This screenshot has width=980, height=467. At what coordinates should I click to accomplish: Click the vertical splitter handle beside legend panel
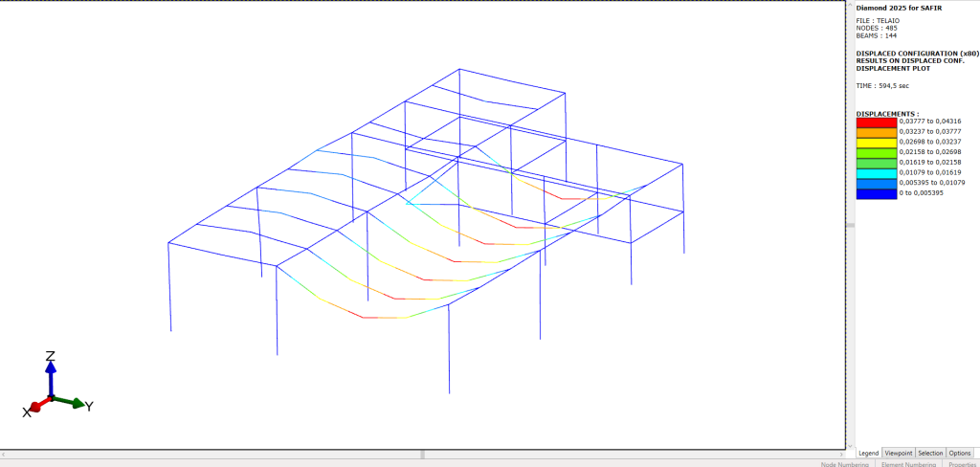(x=849, y=227)
